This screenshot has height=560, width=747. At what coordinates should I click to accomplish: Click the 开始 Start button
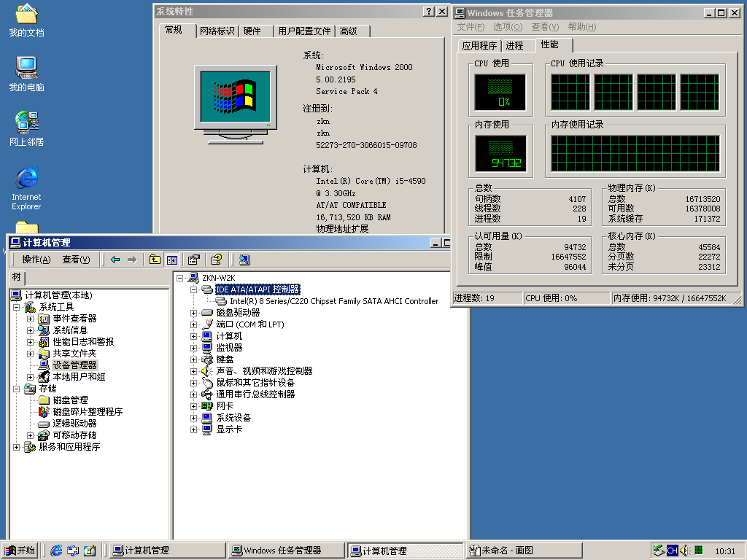(x=20, y=551)
